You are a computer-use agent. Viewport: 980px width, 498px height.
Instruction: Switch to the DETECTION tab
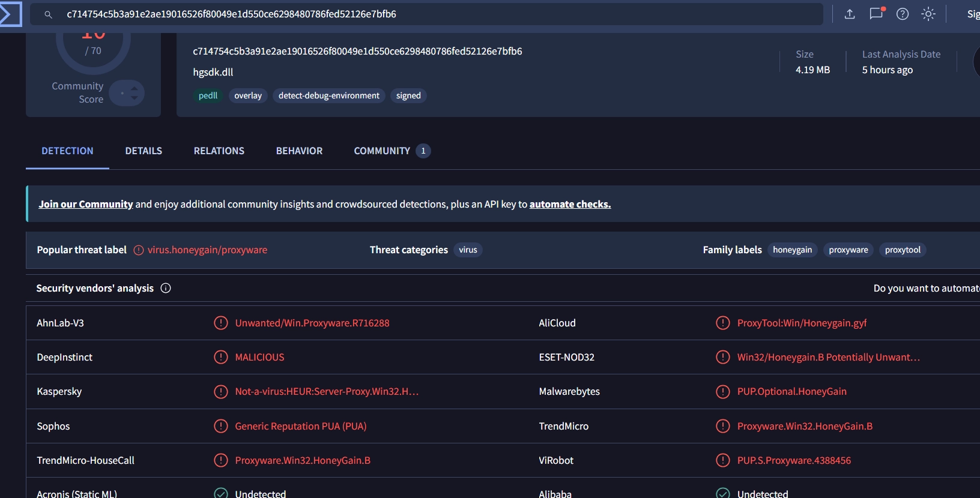(67, 151)
